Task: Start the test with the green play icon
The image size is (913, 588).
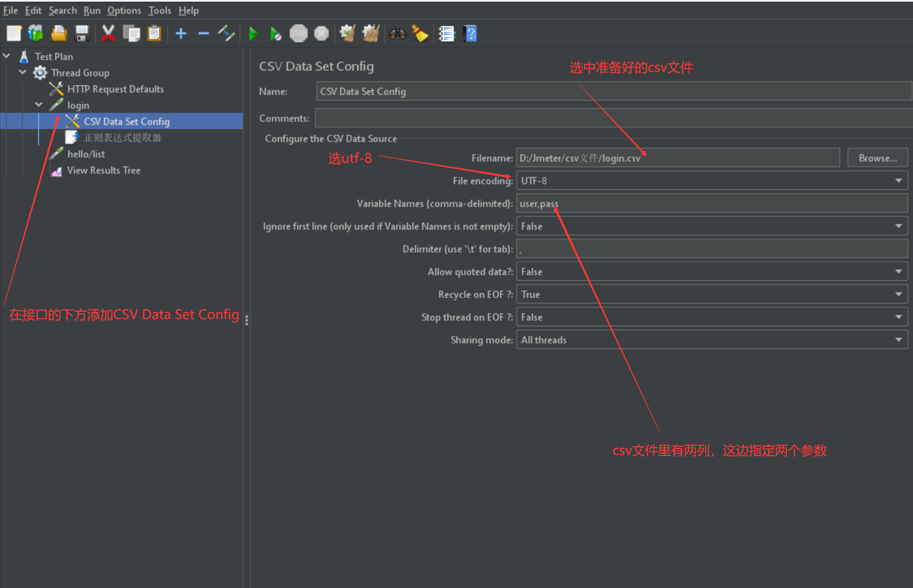Action: (x=253, y=34)
